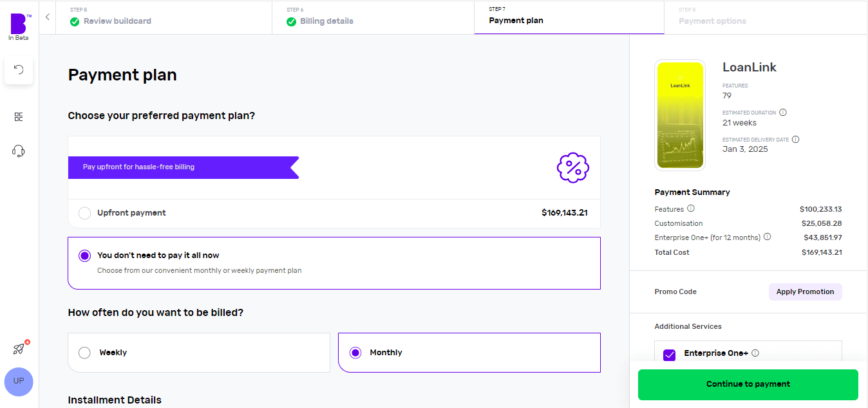Click the $43,851.97 Enterprise One+ amount
Screen dimensions: 868x408
click(823, 237)
